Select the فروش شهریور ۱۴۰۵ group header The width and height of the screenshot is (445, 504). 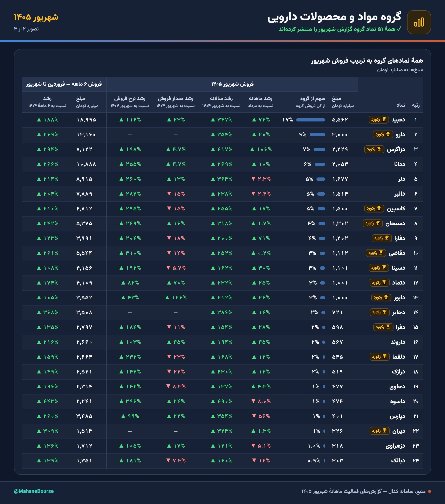click(232, 84)
